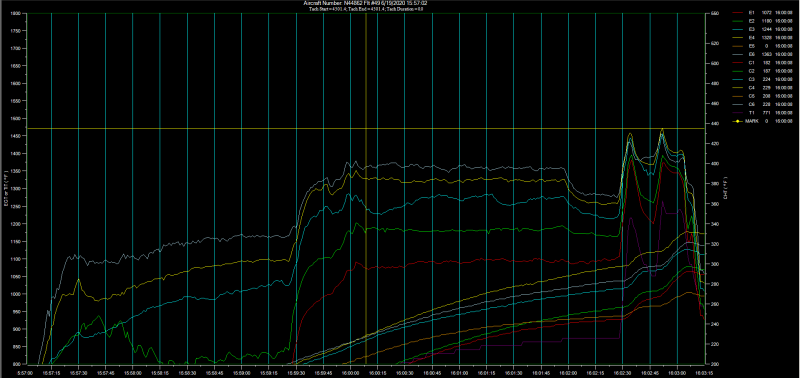Select the horizontal yellow limit line on chart
The image size is (800, 378).
click(x=365, y=129)
